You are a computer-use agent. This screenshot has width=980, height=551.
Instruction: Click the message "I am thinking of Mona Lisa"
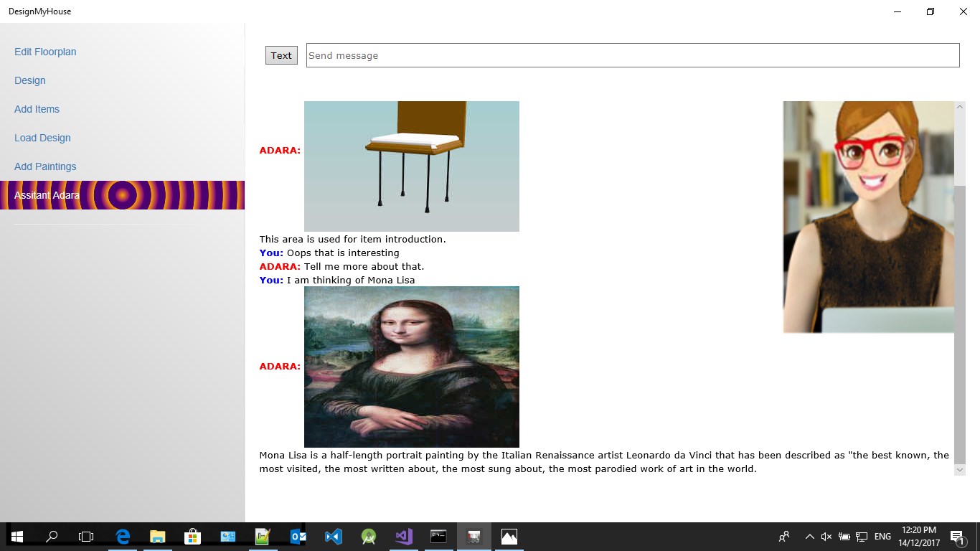(351, 280)
